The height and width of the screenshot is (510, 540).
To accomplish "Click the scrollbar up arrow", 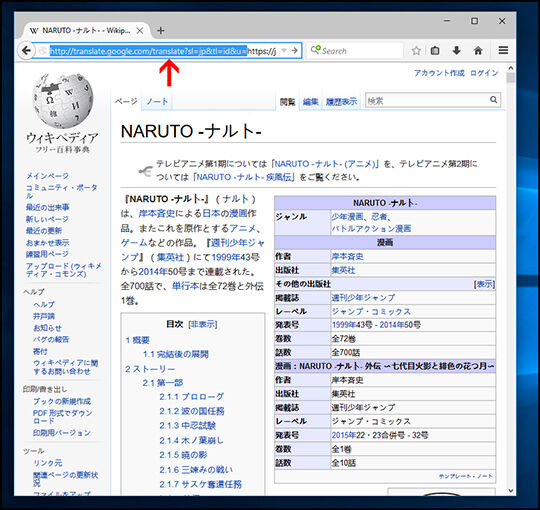I will (x=511, y=68).
